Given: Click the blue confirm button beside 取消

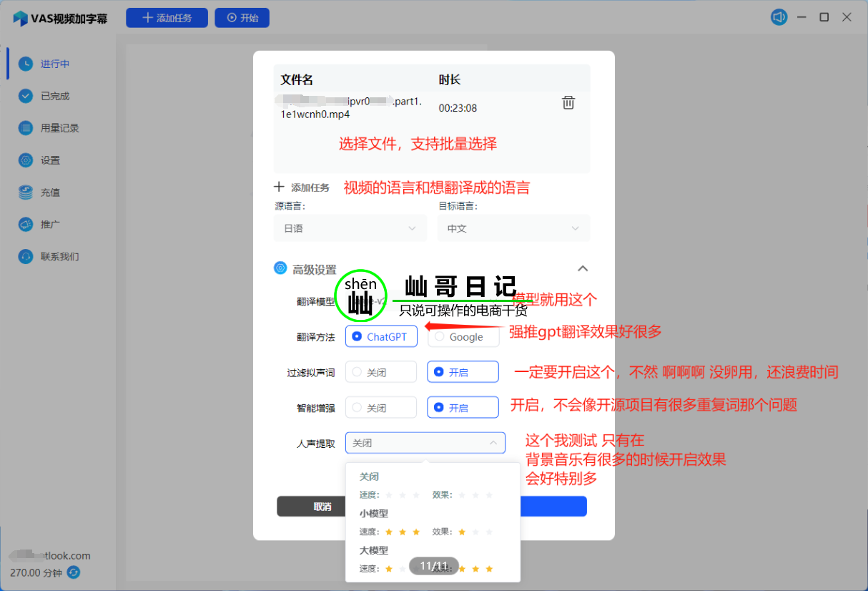Looking at the screenshot, I should pos(553,507).
